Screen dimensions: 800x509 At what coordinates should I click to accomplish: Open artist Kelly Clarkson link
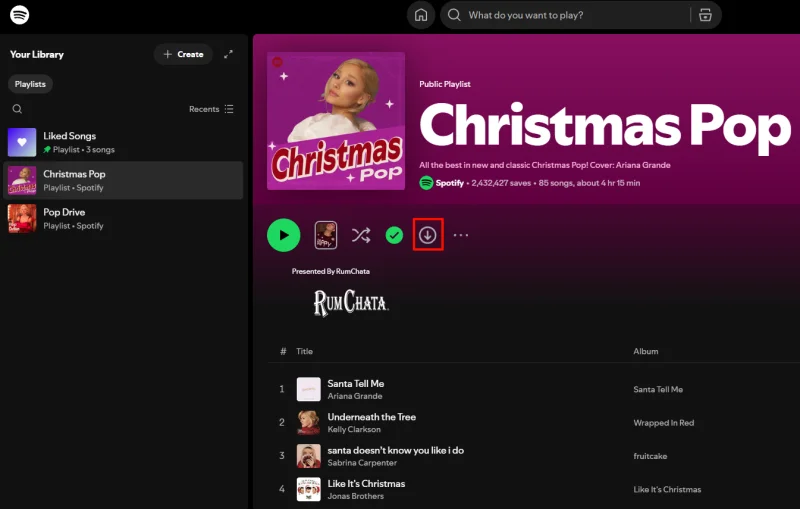(354, 429)
